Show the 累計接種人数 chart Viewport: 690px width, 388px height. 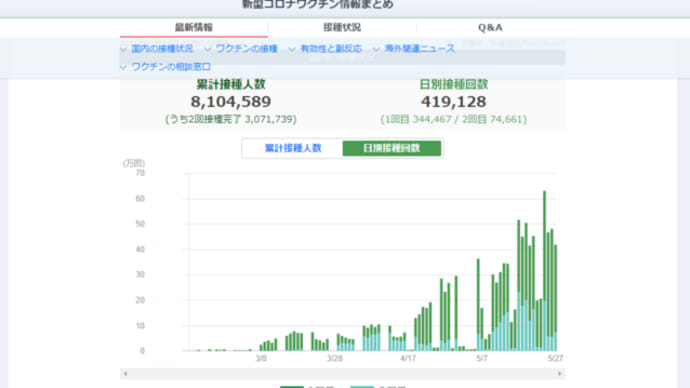coord(293,148)
